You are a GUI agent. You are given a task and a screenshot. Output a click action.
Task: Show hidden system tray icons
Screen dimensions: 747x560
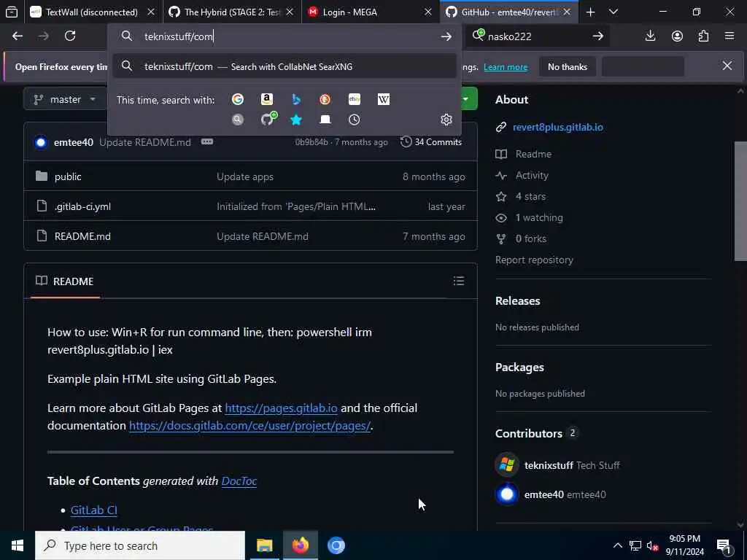(x=617, y=545)
